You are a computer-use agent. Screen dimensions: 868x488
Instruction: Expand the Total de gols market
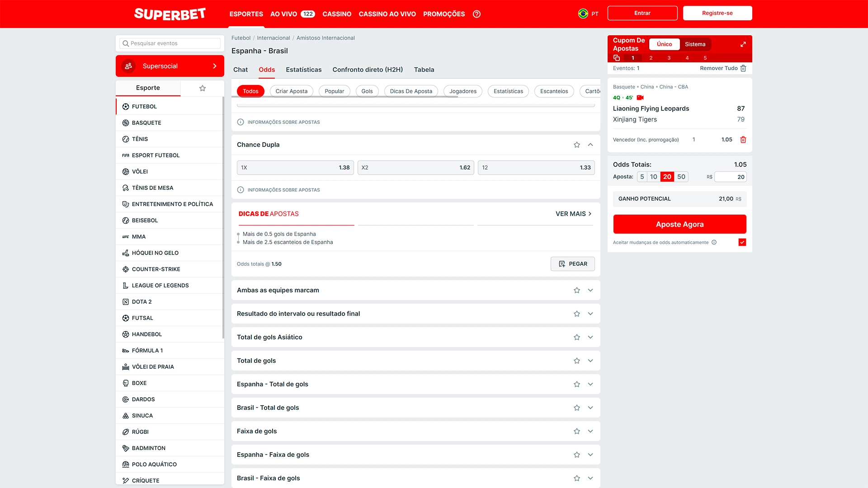pos(590,361)
